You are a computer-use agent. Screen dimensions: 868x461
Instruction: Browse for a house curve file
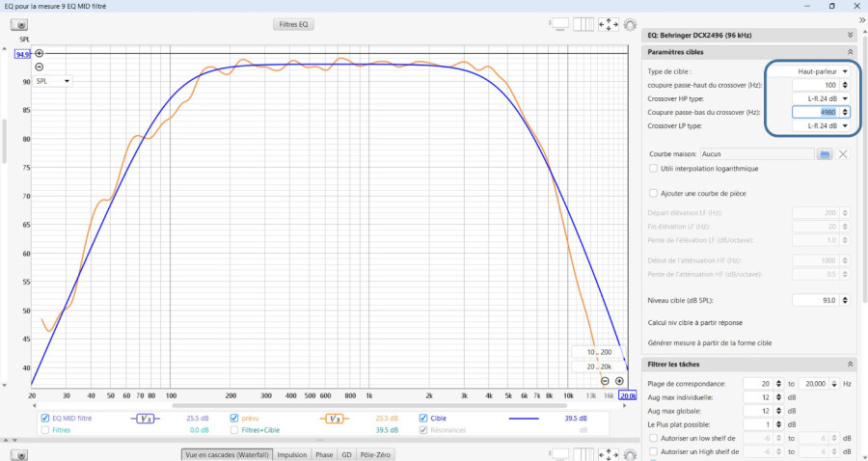tap(825, 154)
